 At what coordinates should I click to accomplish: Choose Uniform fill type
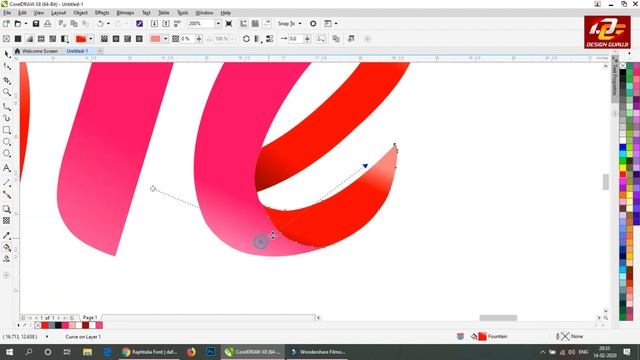pos(18,39)
